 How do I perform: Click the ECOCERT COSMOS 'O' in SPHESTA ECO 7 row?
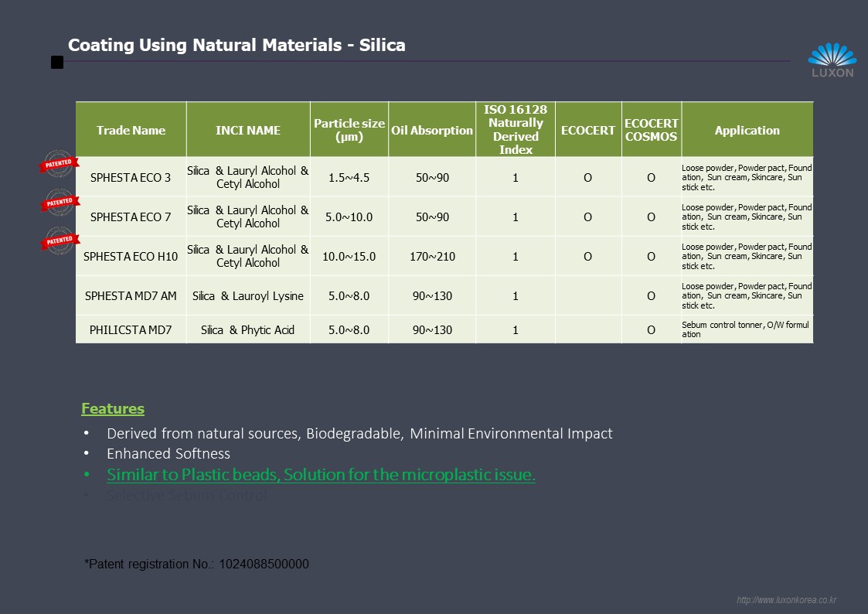point(652,217)
